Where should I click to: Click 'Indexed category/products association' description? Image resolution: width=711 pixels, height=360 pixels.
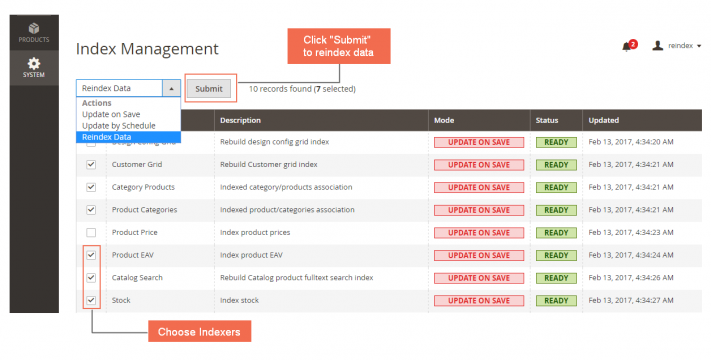tap(286, 187)
